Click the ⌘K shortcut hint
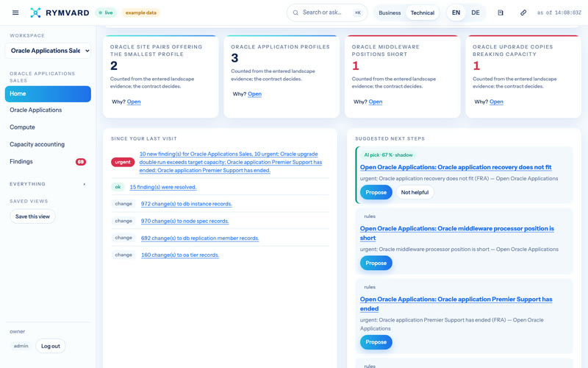588x368 pixels. [358, 13]
